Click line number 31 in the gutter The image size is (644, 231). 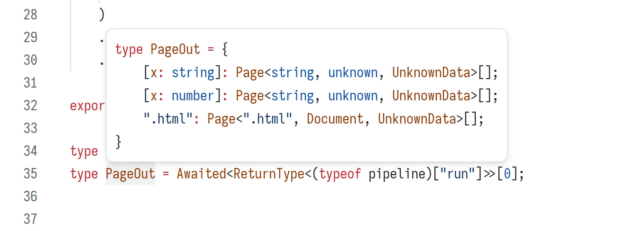coord(30,82)
